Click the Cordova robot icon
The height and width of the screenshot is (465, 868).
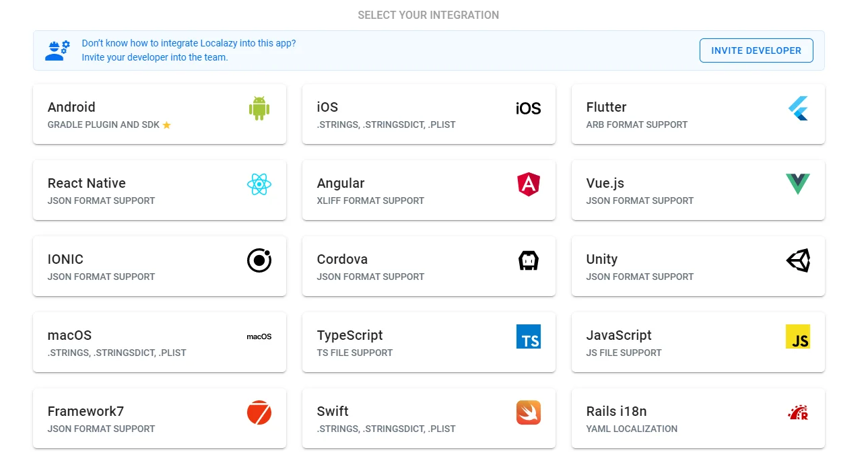point(528,260)
